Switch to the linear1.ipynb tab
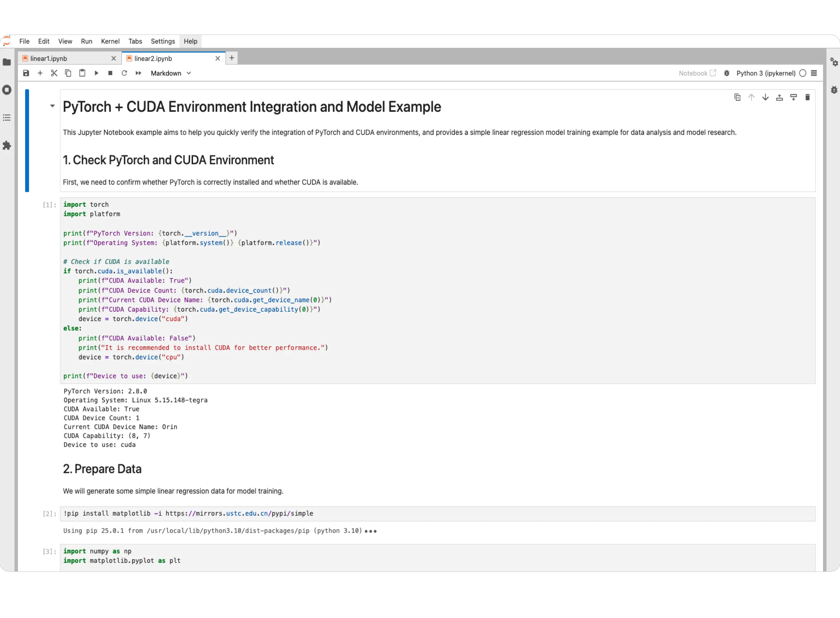This screenshot has width=840, height=618. (x=49, y=59)
